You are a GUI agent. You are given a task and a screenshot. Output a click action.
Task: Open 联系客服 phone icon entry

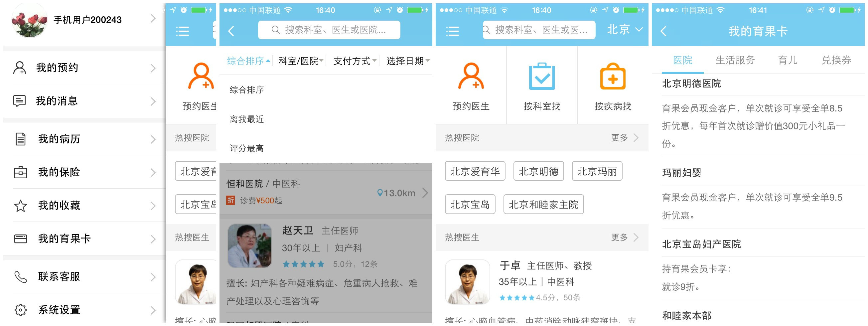tap(84, 276)
